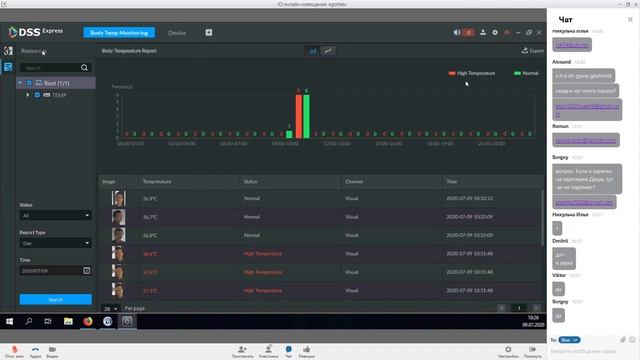
Task: Invite participants in meeting toolbar
Action: click(242, 351)
